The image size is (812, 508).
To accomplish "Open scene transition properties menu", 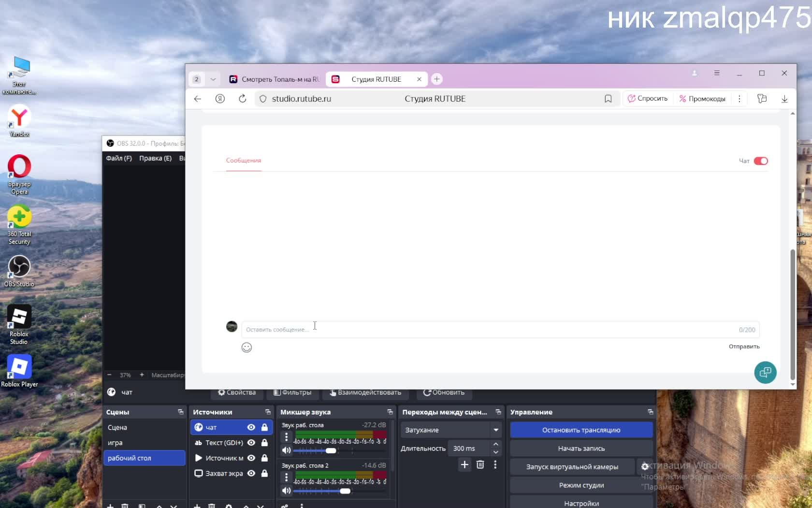I will point(495,464).
